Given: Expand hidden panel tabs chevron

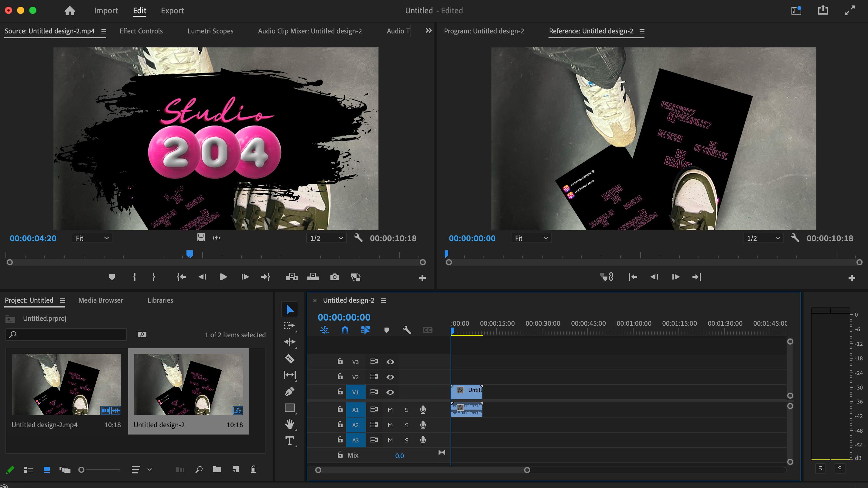Looking at the screenshot, I should (x=429, y=31).
